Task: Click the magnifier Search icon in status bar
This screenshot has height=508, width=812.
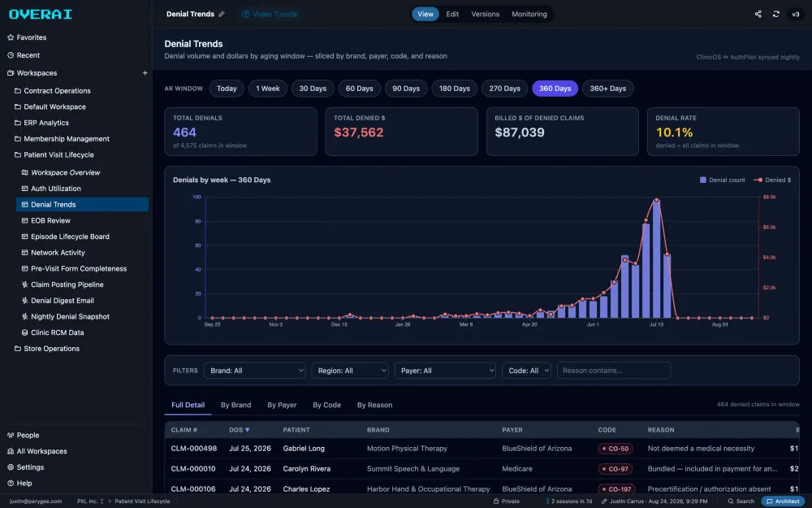Action: [731, 501]
